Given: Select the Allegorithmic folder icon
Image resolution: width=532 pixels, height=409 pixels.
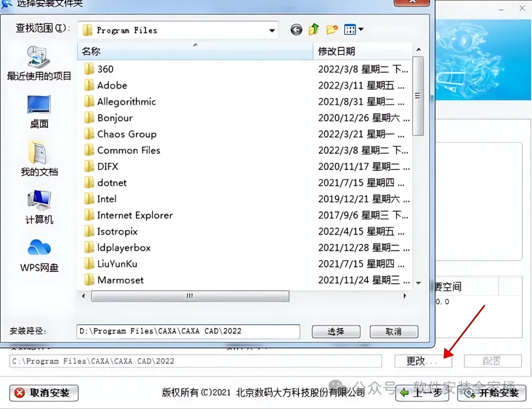Looking at the screenshot, I should [89, 102].
